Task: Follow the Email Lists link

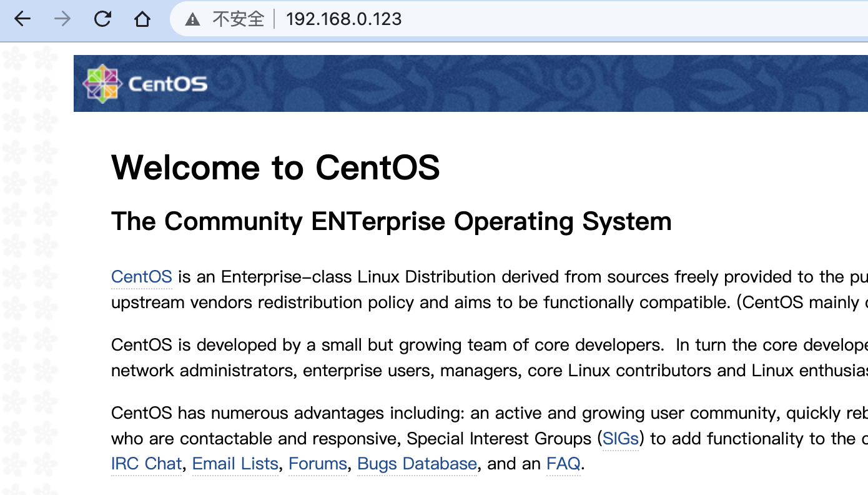Action: [235, 464]
